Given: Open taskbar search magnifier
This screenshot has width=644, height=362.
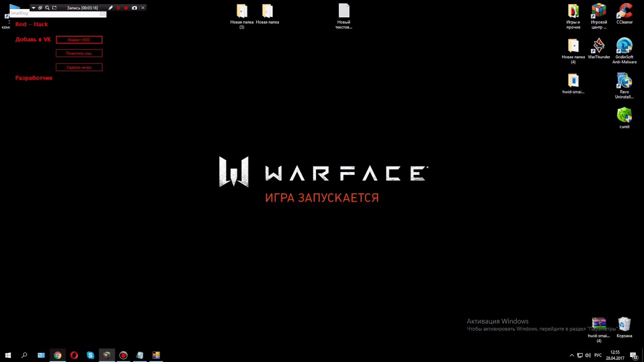Looking at the screenshot, I should coord(24,355).
